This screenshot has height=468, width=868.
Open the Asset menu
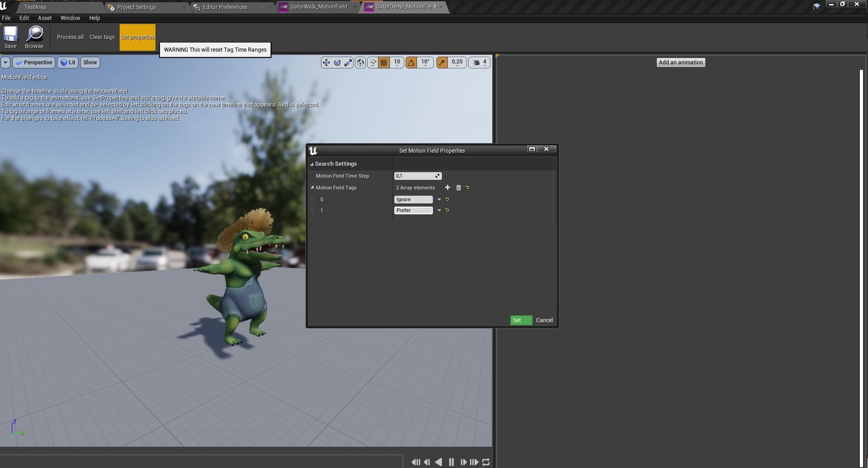tap(44, 18)
